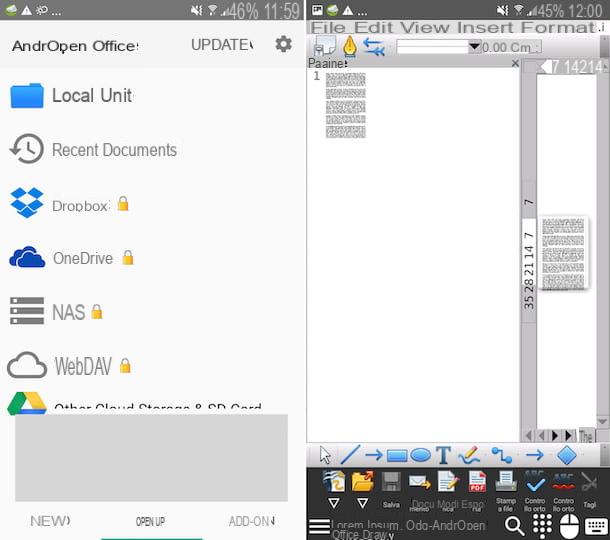Click the vertical scrollbar down arrow
The image size is (610, 540).
[x=602, y=421]
